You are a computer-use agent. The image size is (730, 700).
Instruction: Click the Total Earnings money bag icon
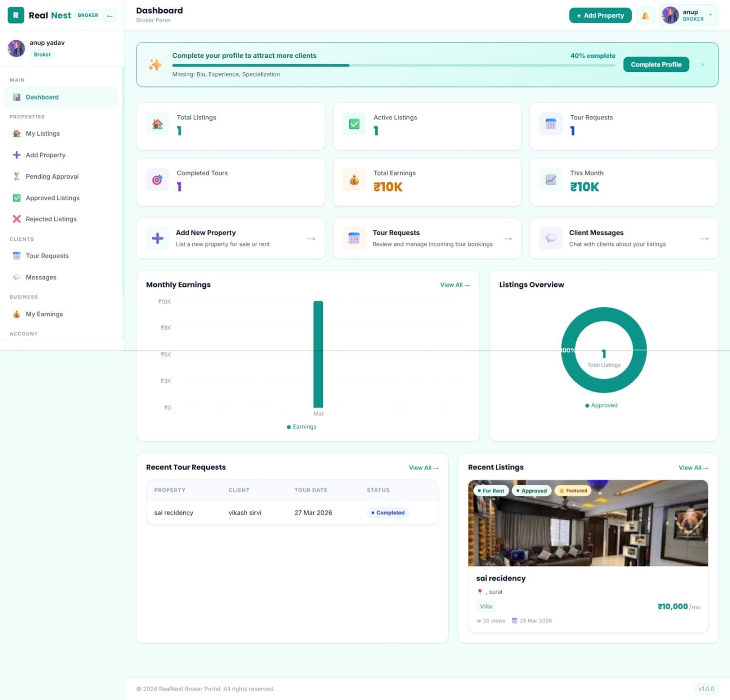pyautogui.click(x=354, y=180)
